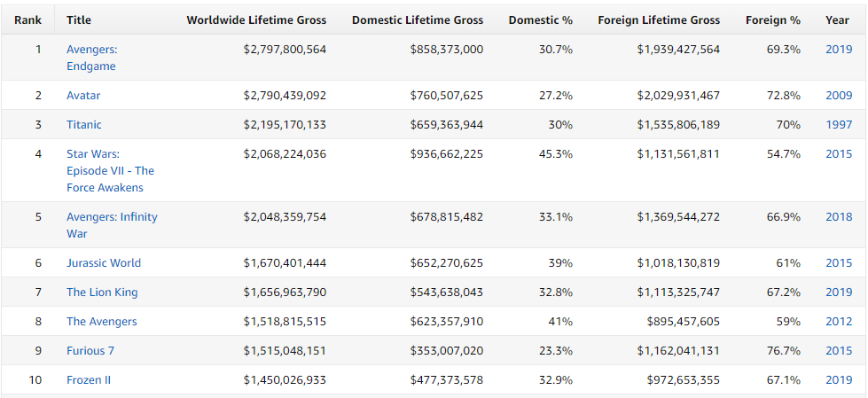Click the Foreign % column header
Screen dimensions: 868x398
point(773,20)
